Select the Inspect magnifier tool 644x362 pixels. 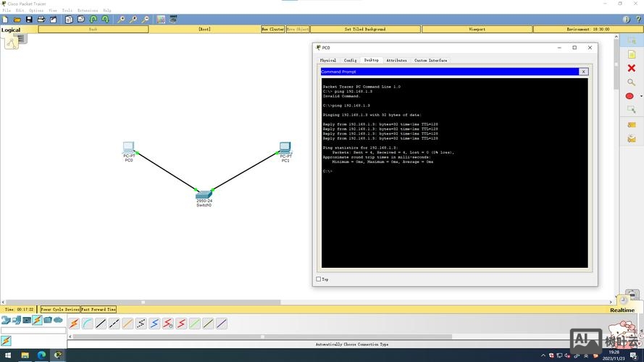click(631, 83)
